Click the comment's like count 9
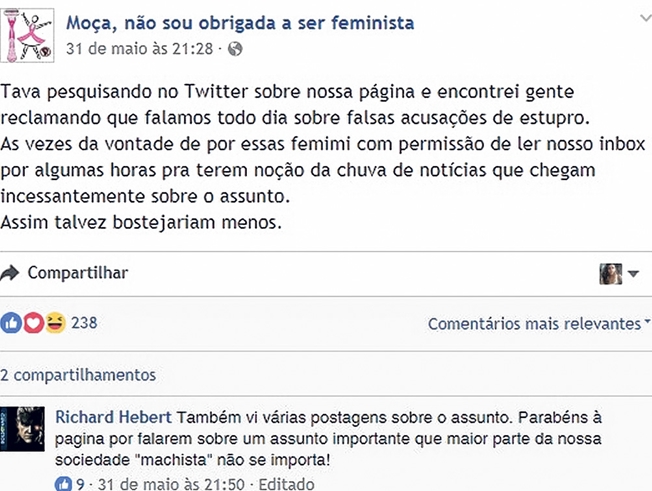This screenshot has height=491, width=652. (x=79, y=483)
